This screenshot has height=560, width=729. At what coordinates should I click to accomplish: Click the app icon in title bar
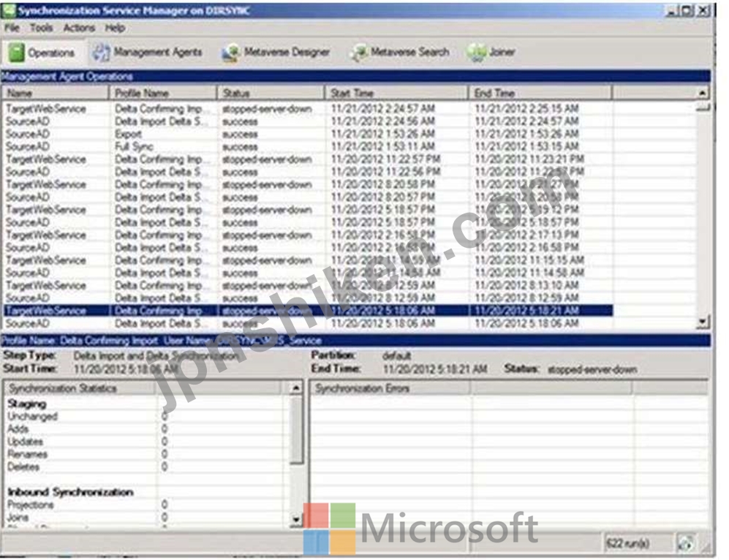pos(9,10)
